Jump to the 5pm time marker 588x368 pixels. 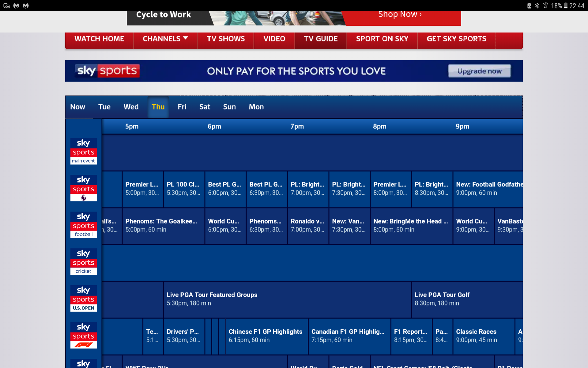pos(132,126)
